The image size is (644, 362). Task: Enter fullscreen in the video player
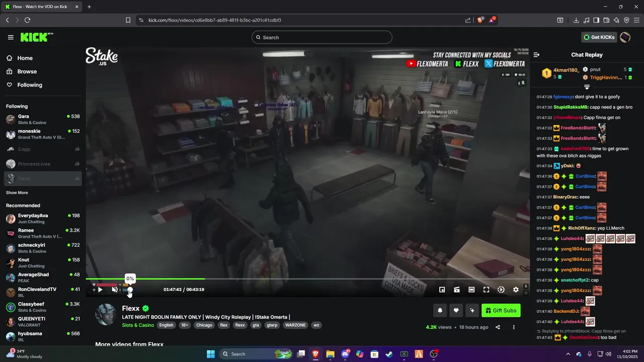(486, 290)
